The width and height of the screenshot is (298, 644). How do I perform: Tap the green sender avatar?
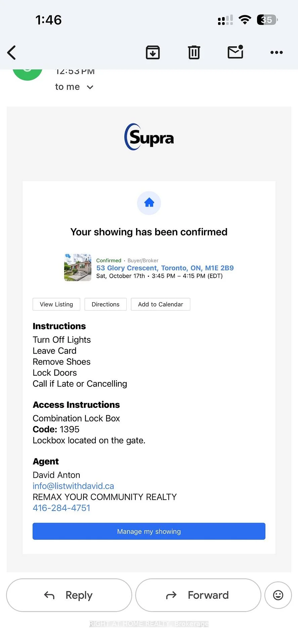28,73
